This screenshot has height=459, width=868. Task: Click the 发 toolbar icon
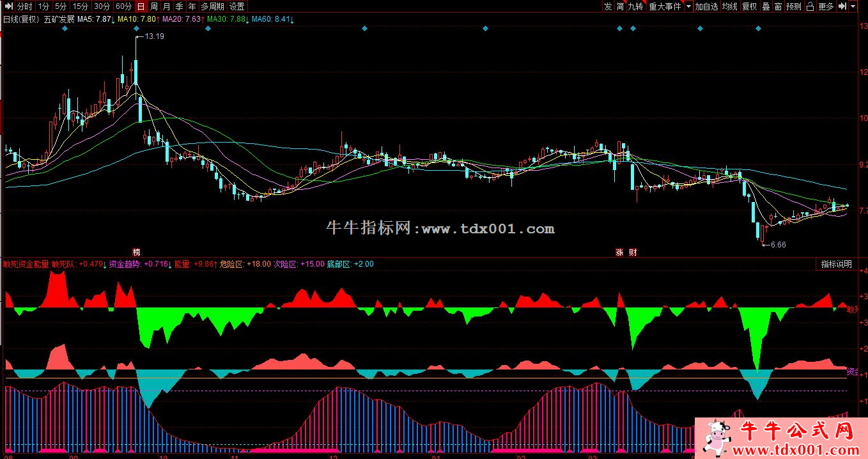[607, 6]
